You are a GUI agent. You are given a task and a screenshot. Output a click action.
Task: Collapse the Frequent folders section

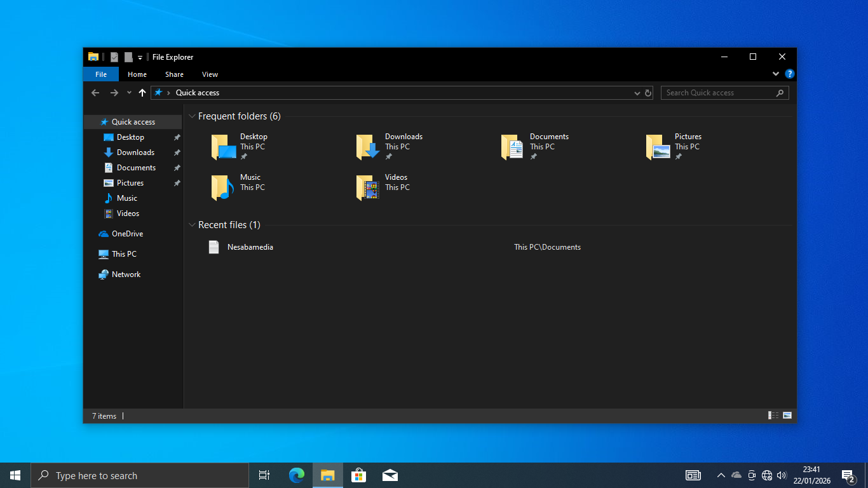click(x=192, y=116)
